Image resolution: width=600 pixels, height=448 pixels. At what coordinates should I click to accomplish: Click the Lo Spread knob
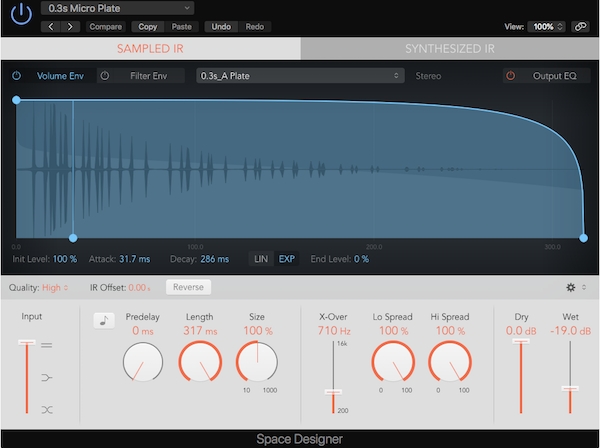(x=393, y=362)
